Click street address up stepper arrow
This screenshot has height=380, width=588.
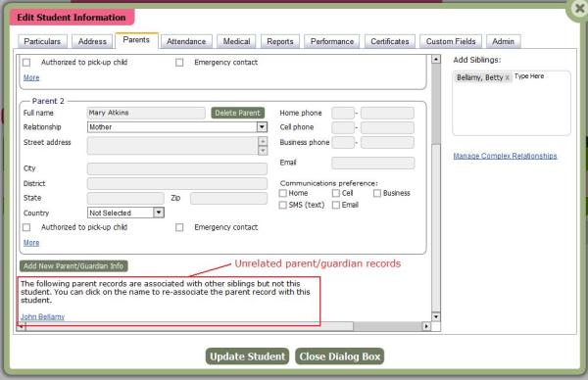pos(263,141)
